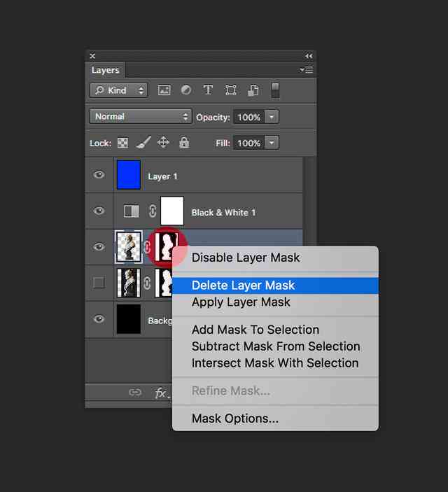Filter by shape layers icon
Image resolution: width=448 pixels, height=492 pixels.
231,90
